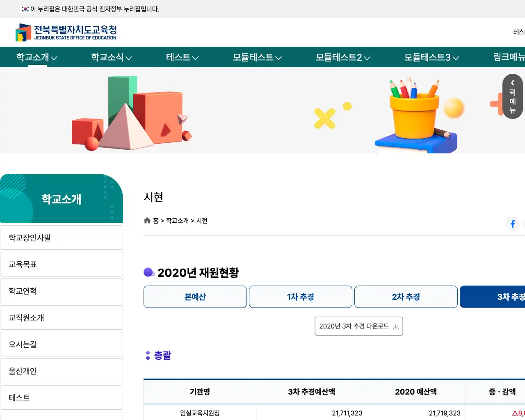Open 학교연혁 in the sidebar
Image resolution: width=525 pixels, height=420 pixels.
(x=62, y=291)
